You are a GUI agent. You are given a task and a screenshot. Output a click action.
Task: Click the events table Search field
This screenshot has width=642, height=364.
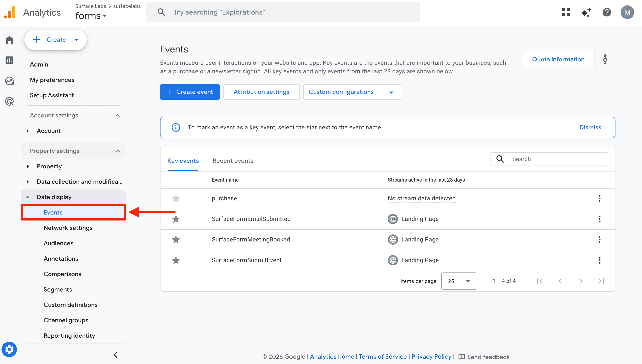(x=549, y=159)
